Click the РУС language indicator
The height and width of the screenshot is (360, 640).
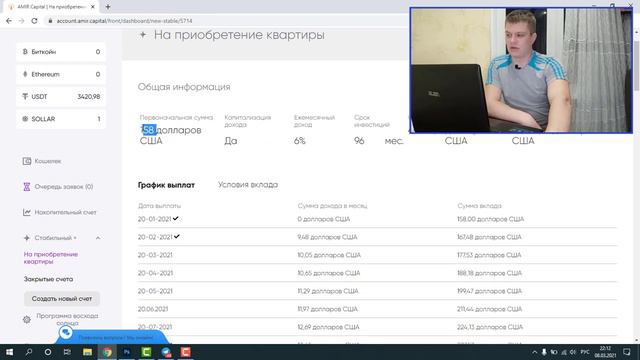point(585,352)
